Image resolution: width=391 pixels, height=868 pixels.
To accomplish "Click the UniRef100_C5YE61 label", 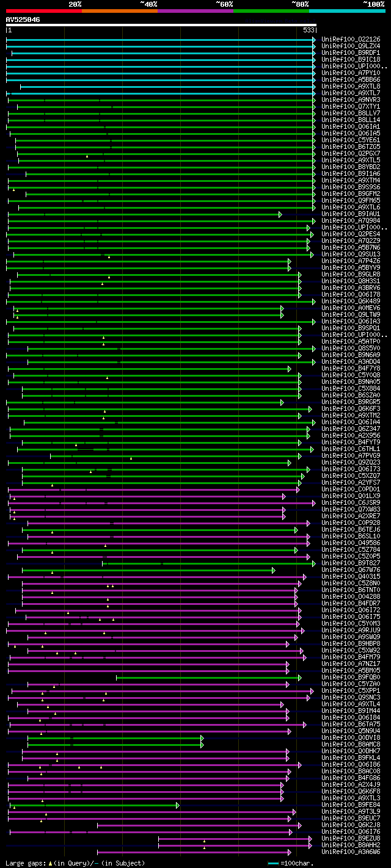I will (x=351, y=140).
